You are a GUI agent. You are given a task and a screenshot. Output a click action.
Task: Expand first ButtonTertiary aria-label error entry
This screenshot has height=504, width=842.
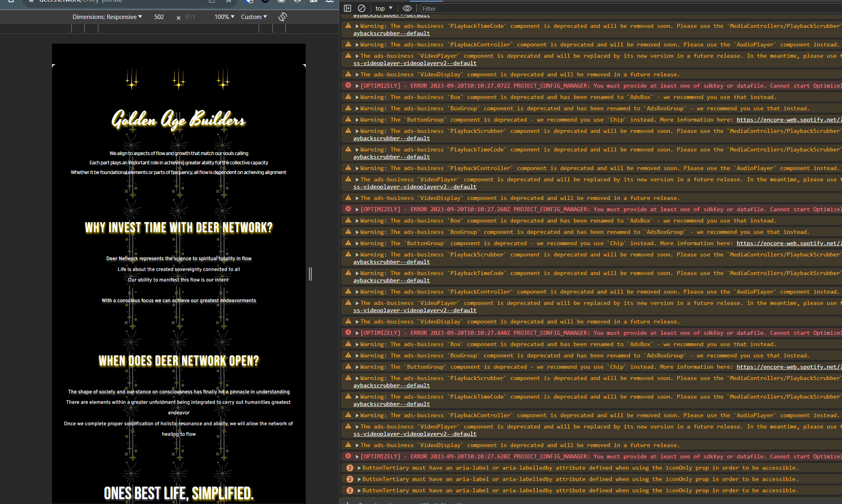tap(359, 468)
